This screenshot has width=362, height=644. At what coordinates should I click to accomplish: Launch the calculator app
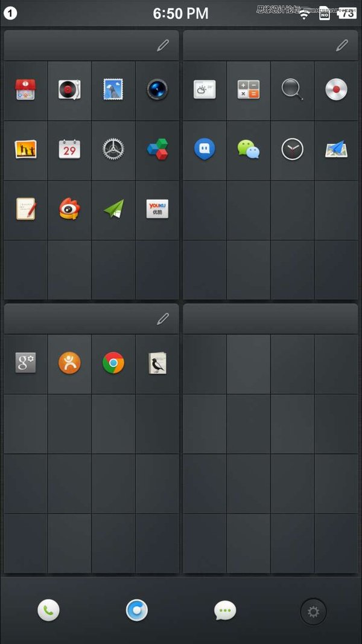point(249,89)
